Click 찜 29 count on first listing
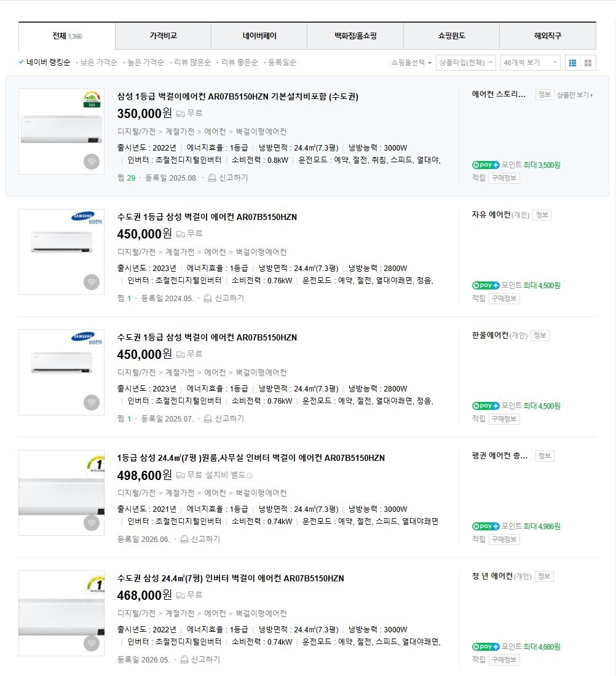Image resolution: width=616 pixels, height=676 pixels. point(127,178)
